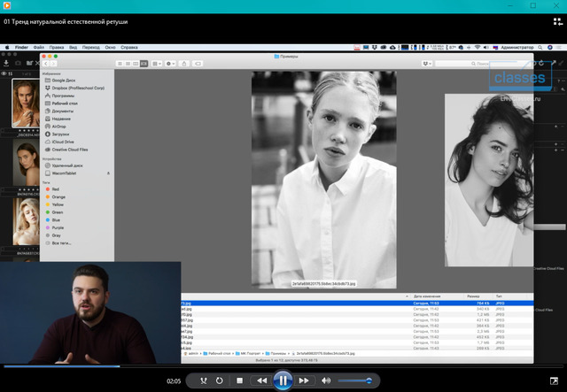This screenshot has width=567, height=392.
Task: Click the fast forward button
Action: coord(304,380)
